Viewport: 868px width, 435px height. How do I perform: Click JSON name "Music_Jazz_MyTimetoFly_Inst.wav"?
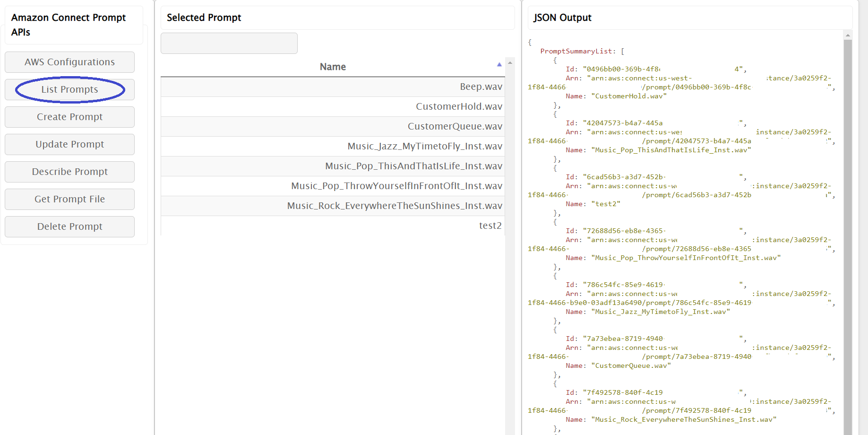coord(661,312)
